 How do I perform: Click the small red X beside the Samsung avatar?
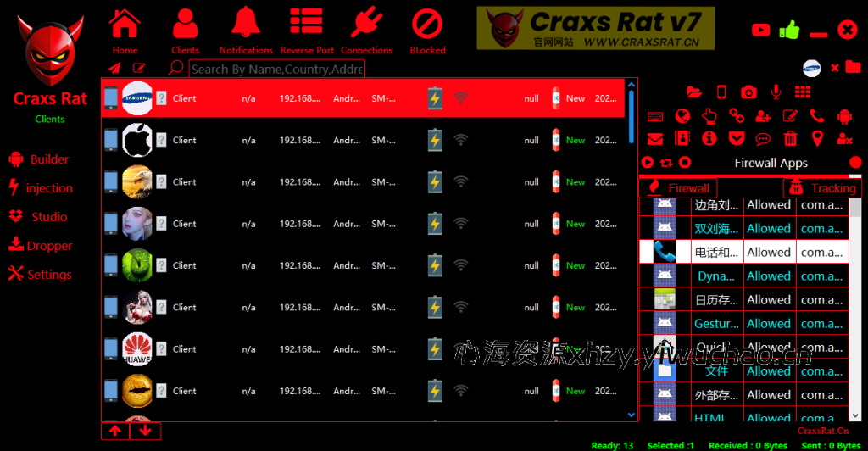pyautogui.click(x=835, y=68)
